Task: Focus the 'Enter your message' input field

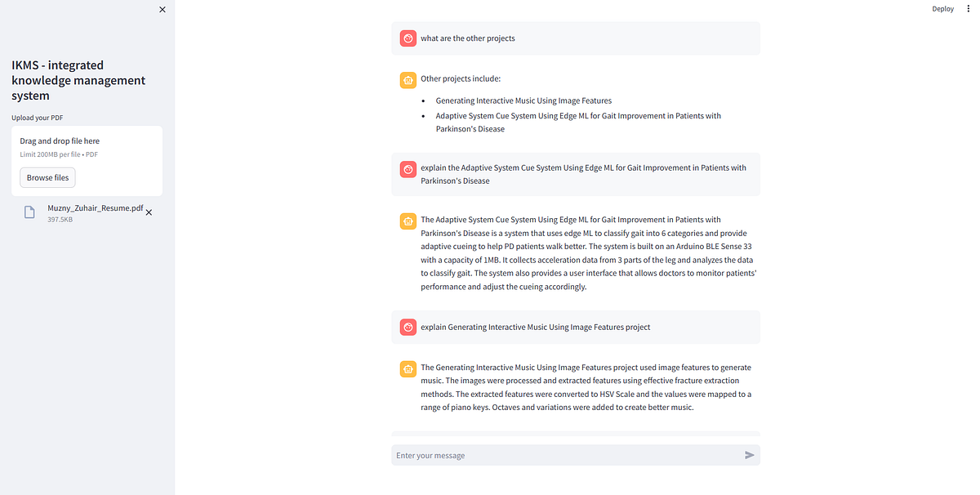Action: (567, 455)
